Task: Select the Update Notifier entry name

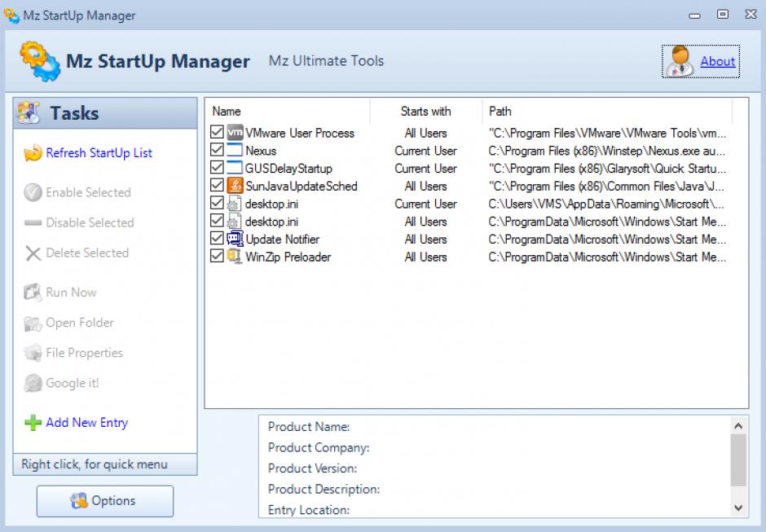Action: [x=283, y=240]
